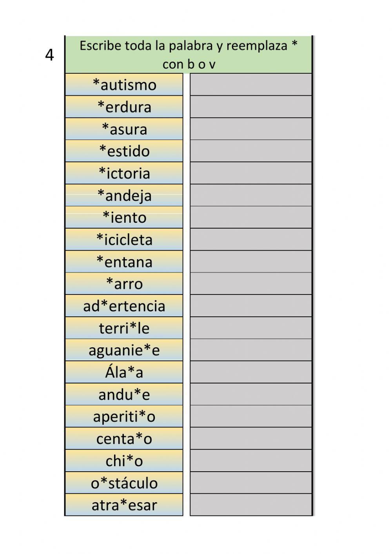Image resolution: width=392 pixels, height=554 pixels.
Task: Click the gray box beside o*stáculo
Action: click(x=251, y=483)
